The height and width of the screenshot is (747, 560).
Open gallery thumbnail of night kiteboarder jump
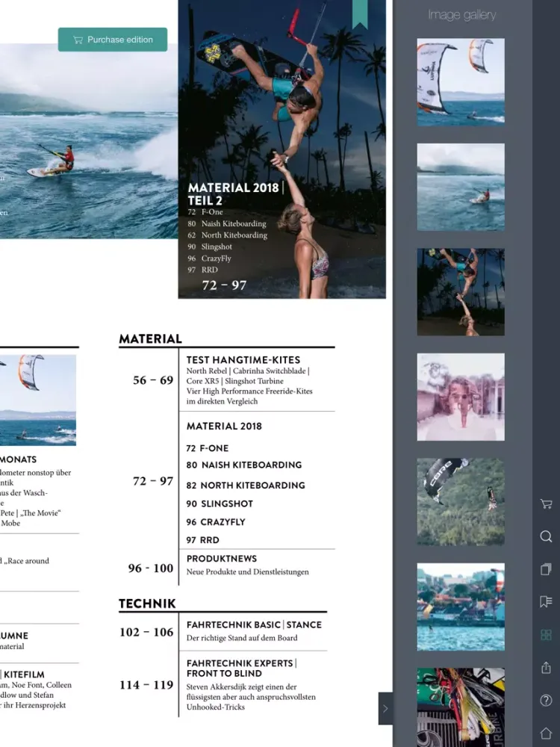tap(461, 291)
